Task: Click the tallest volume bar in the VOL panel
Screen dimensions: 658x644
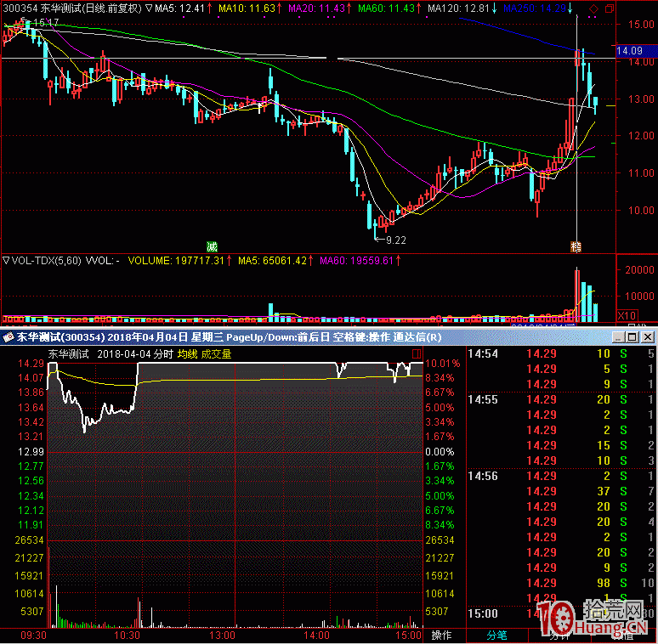Action: (x=577, y=296)
